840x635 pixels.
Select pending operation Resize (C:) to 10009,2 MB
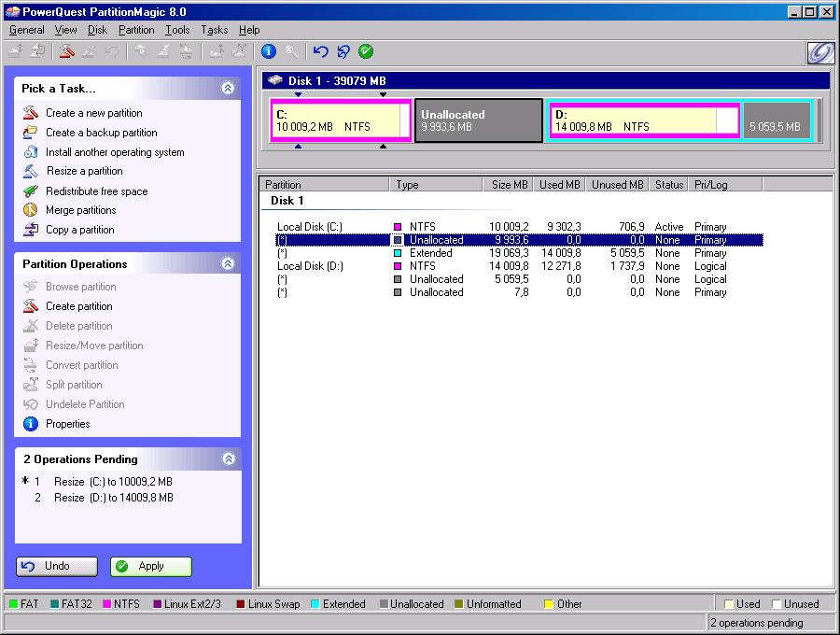pos(113,482)
